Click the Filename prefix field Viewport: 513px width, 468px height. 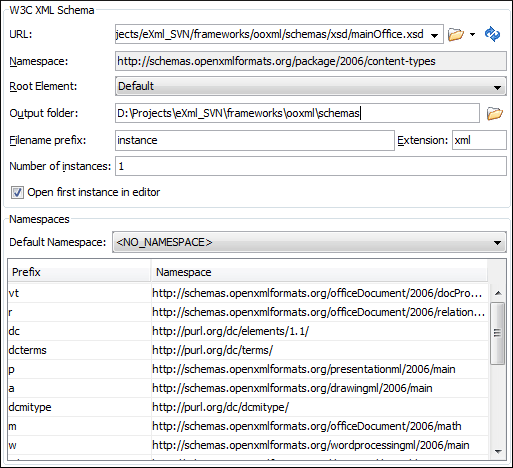pos(255,140)
